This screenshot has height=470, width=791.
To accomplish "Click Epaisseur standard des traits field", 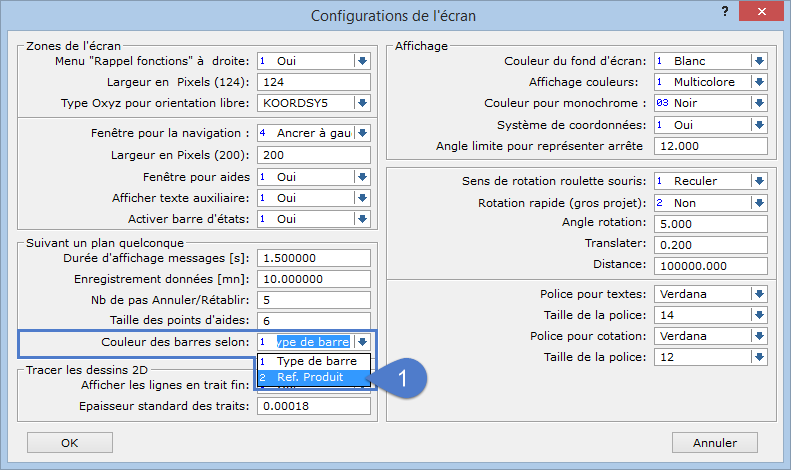I will (x=314, y=406).
